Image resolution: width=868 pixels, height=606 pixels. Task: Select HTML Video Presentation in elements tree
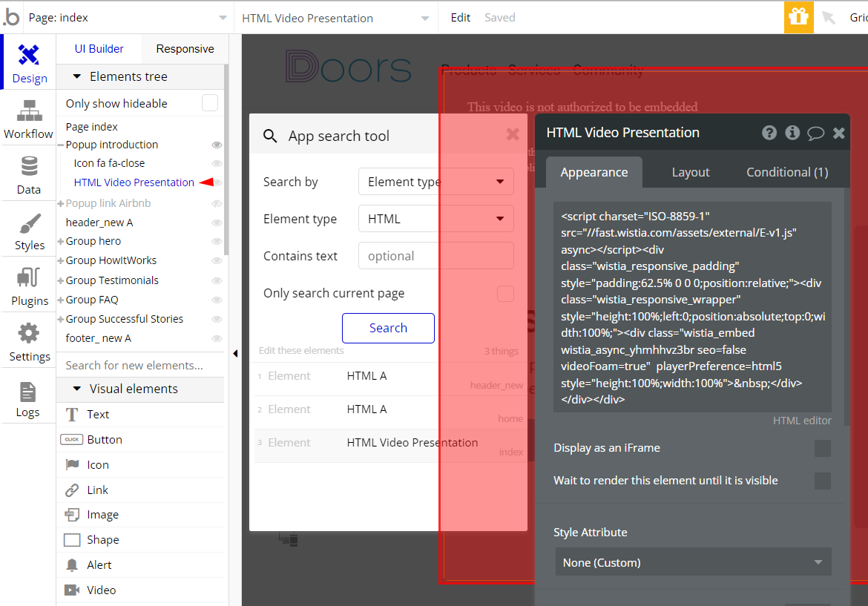tap(134, 182)
